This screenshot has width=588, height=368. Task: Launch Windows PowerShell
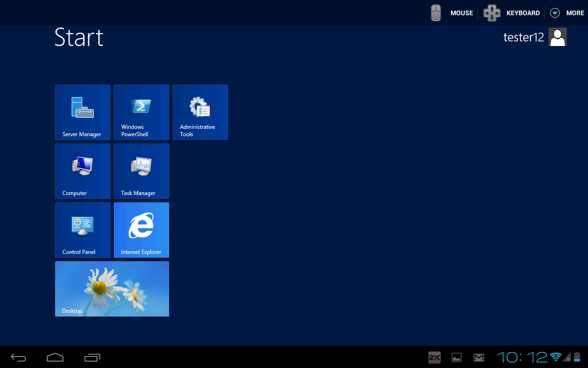tap(141, 112)
